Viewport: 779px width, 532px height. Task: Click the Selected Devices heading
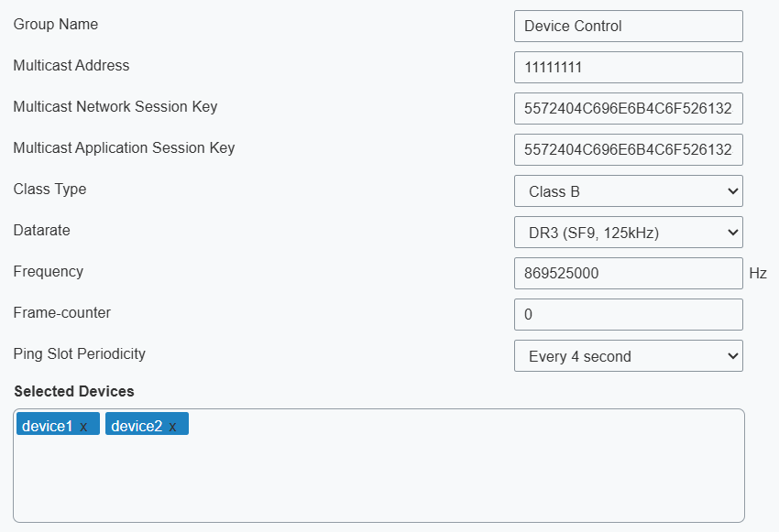tap(74, 392)
